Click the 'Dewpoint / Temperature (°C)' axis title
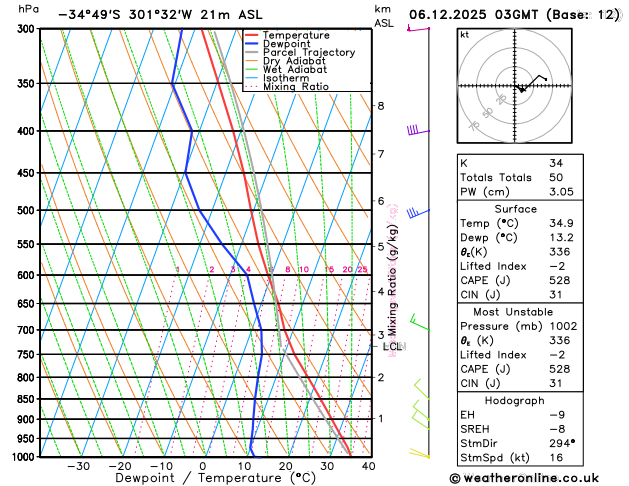Screen dimensions: 629x486 216,478
